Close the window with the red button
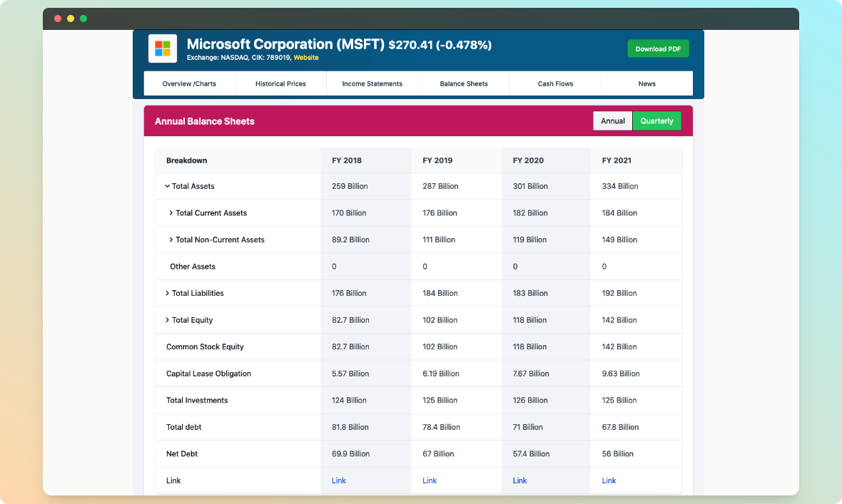 click(x=58, y=19)
